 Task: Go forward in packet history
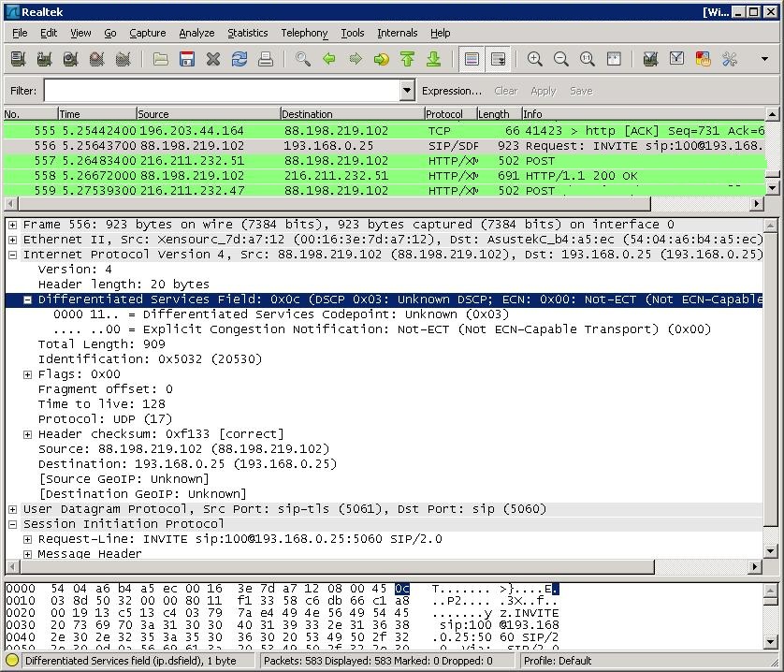pyautogui.click(x=355, y=59)
